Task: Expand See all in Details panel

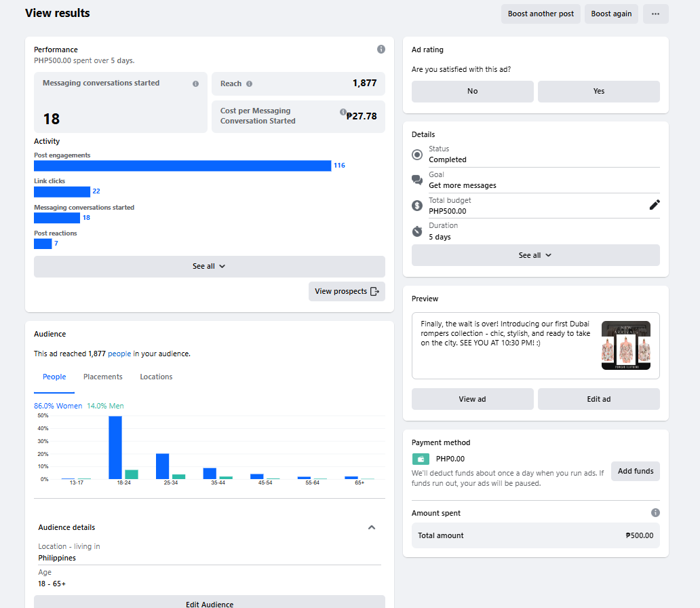Action: [535, 255]
